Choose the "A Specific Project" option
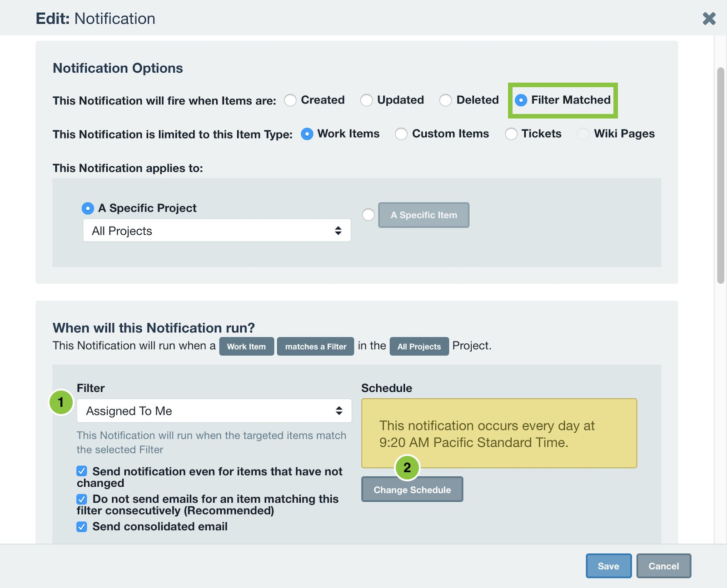The width and height of the screenshot is (727, 588). 87,208
